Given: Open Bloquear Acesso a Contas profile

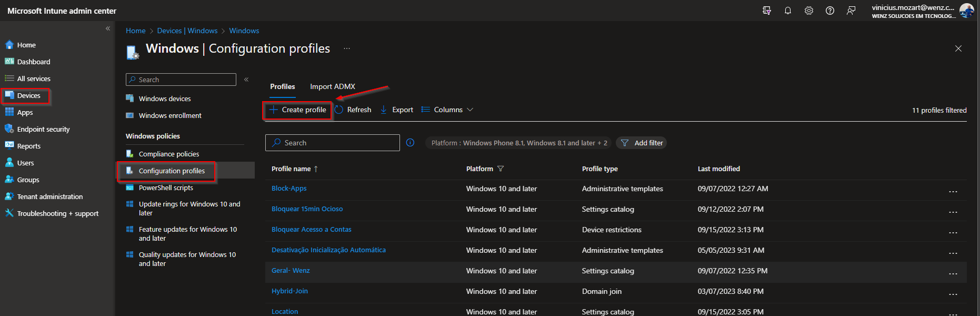Looking at the screenshot, I should pyautogui.click(x=311, y=229).
